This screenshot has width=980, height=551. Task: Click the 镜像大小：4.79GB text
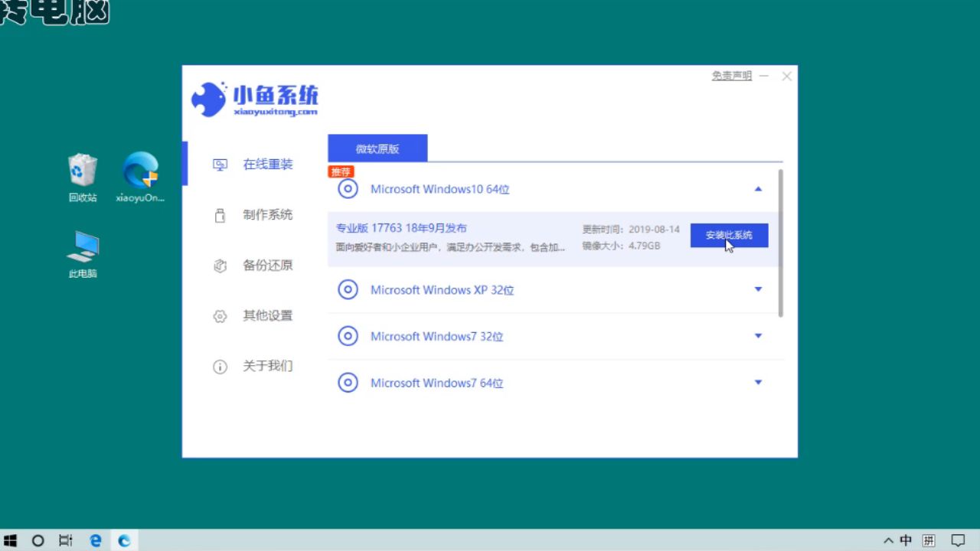tap(621, 246)
